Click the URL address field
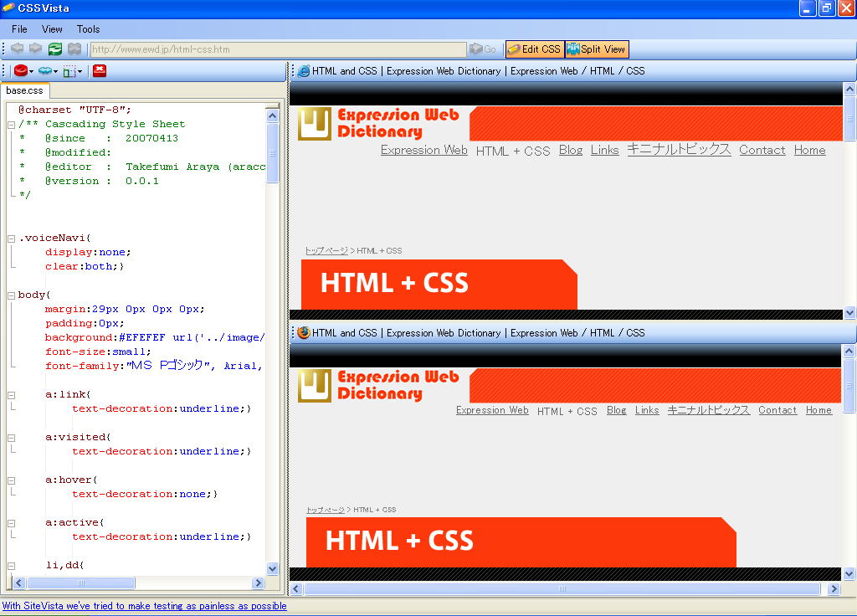 click(278, 49)
